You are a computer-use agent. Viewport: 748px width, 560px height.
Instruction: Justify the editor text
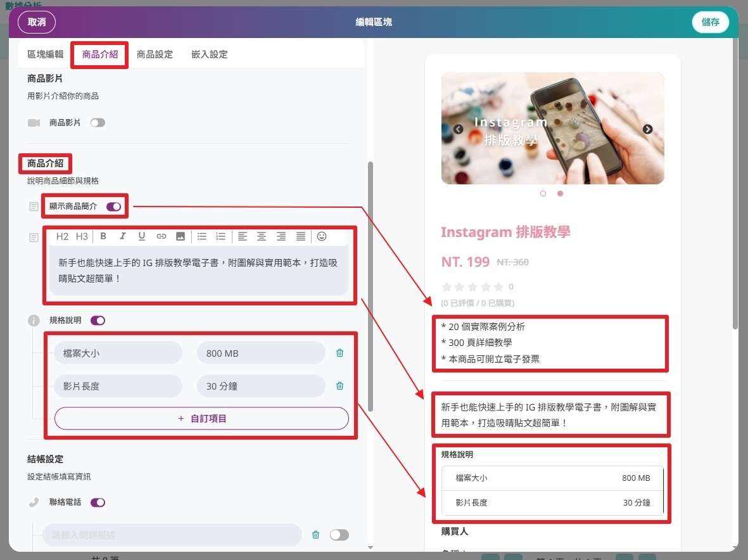[x=301, y=236]
